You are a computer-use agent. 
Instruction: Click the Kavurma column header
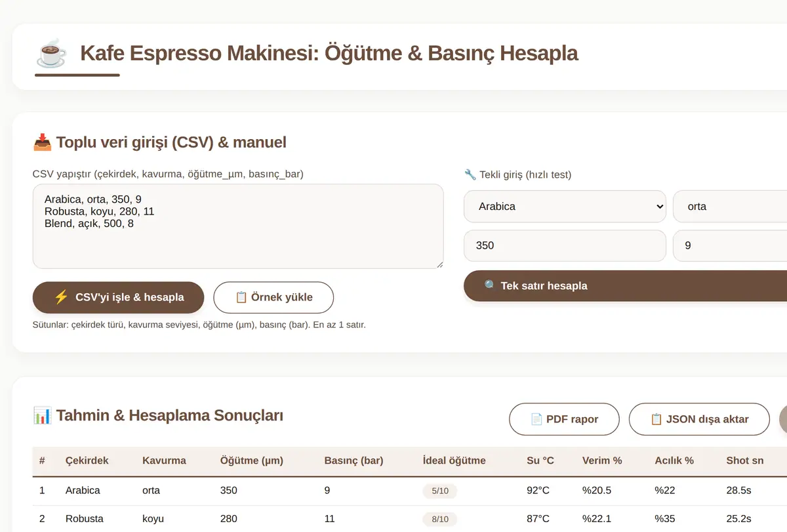point(164,460)
